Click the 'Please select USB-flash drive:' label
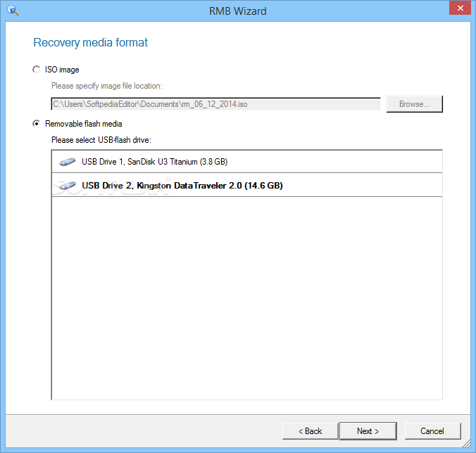 click(x=101, y=140)
